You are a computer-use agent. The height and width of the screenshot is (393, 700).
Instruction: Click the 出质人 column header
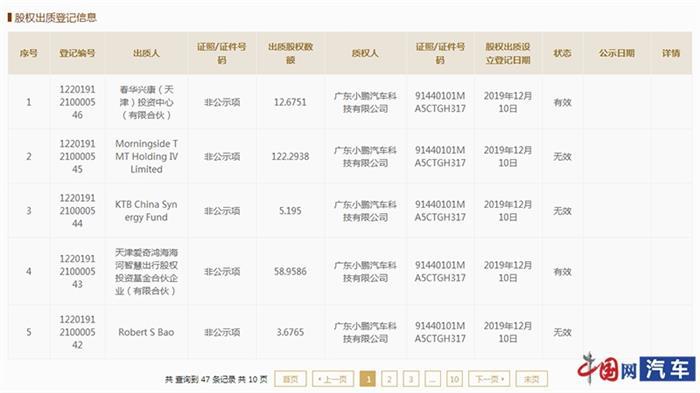pos(146,53)
